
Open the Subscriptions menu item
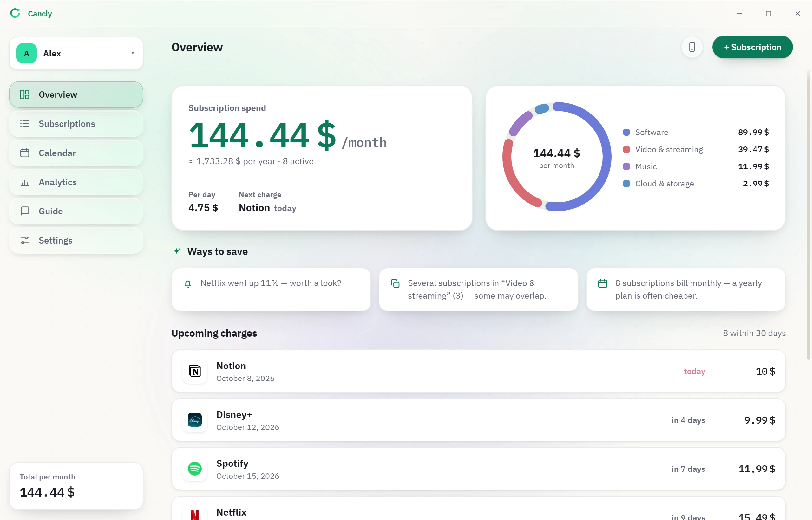click(76, 124)
